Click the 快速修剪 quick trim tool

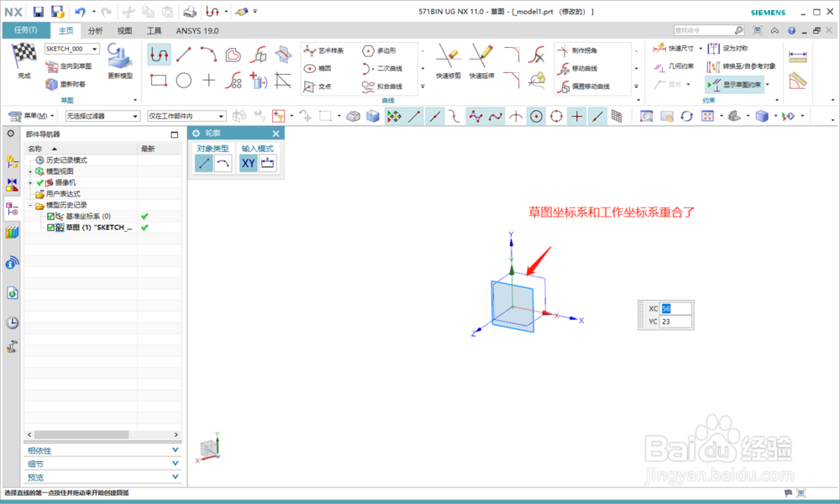click(449, 61)
